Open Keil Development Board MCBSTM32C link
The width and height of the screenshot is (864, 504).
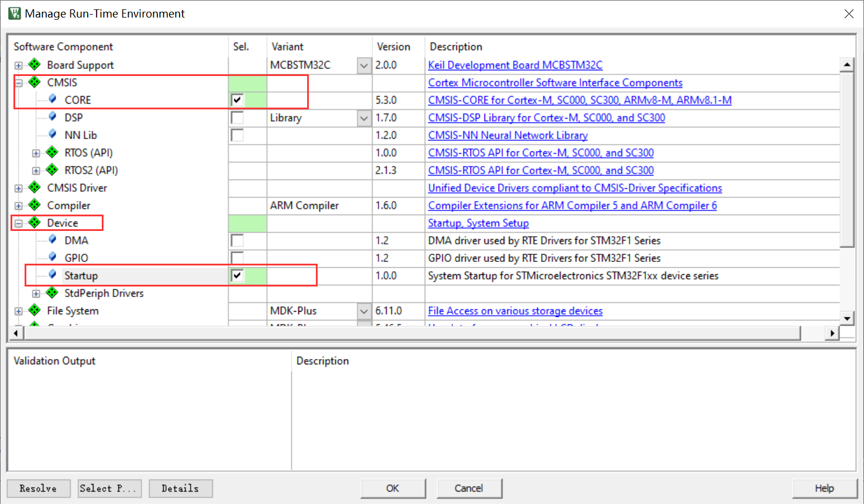point(515,65)
